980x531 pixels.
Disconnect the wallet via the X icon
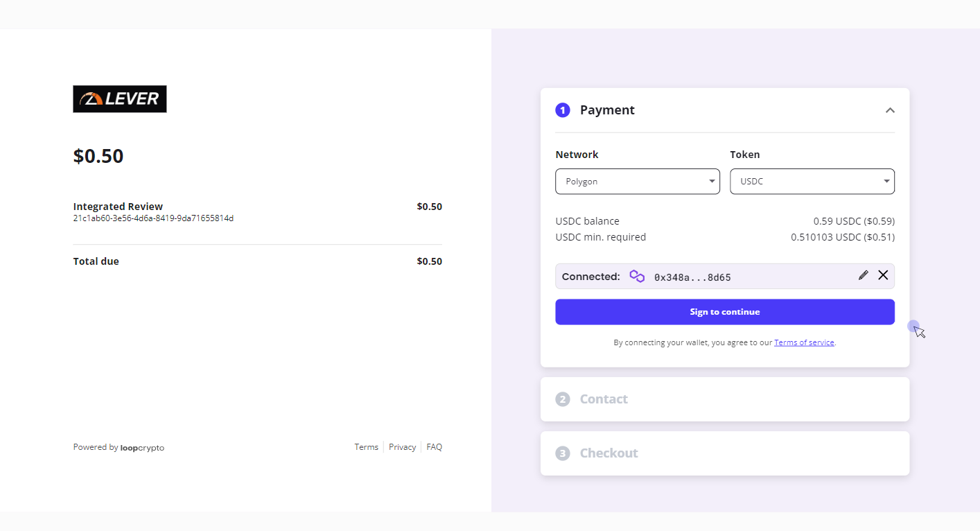pyautogui.click(x=883, y=275)
